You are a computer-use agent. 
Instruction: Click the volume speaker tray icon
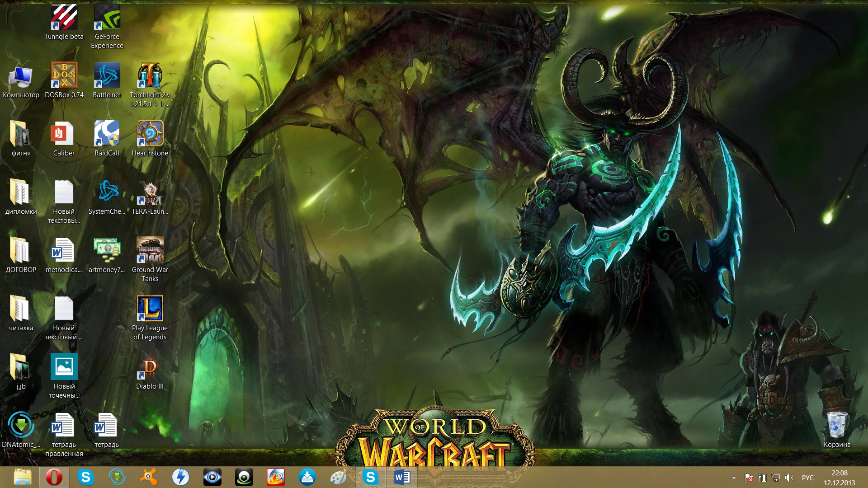(789, 478)
